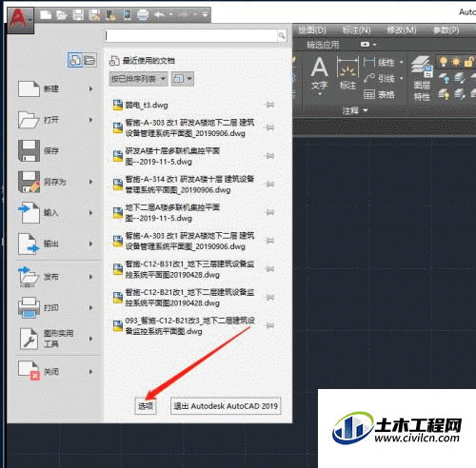Expand the 另存为 submenu arrow

90,182
